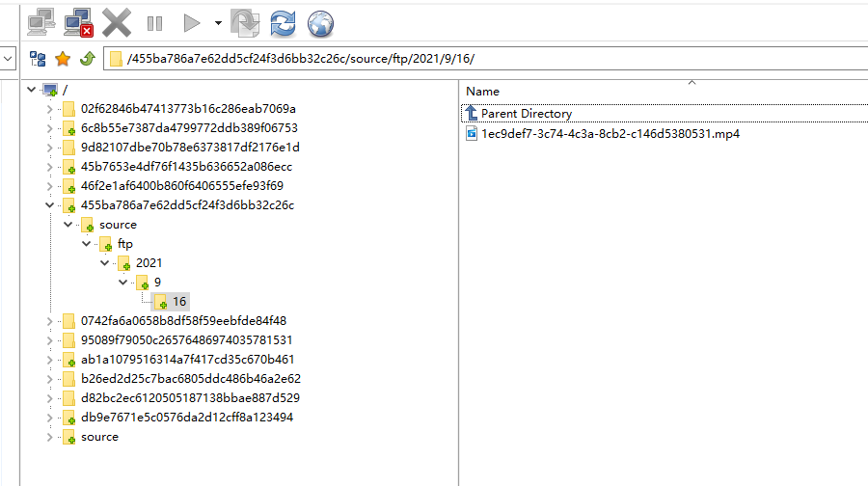Expand folder ab1a1079516314a7f417cd35c670b461
The width and height of the screenshot is (868, 486).
pos(49,360)
